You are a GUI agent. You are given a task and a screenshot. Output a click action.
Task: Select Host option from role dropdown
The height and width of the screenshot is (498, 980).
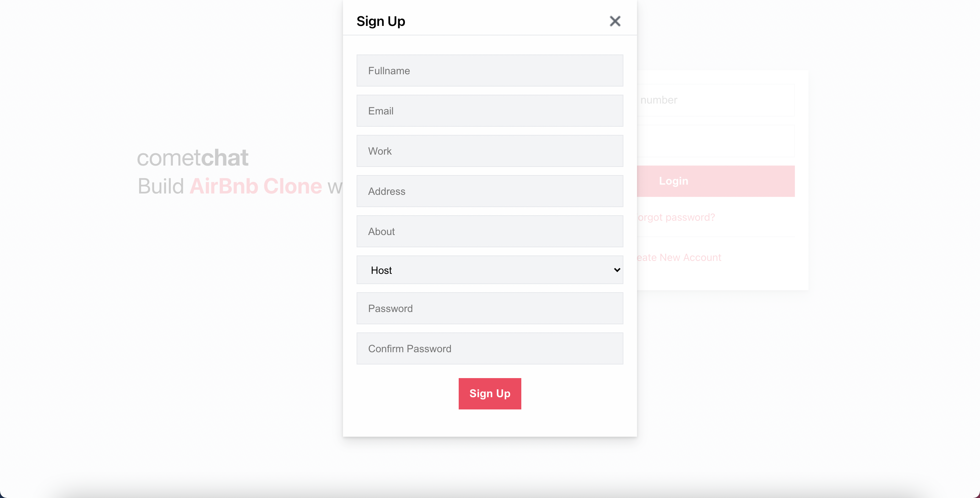click(x=490, y=269)
